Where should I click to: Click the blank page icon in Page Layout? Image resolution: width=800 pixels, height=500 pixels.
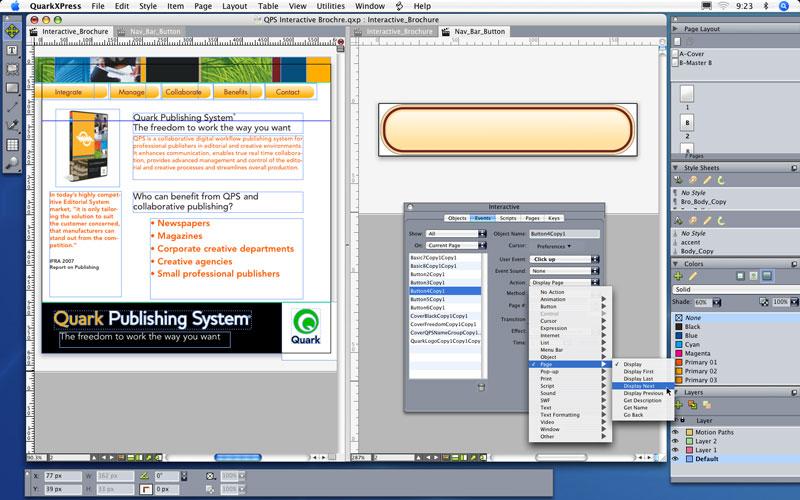(678, 41)
